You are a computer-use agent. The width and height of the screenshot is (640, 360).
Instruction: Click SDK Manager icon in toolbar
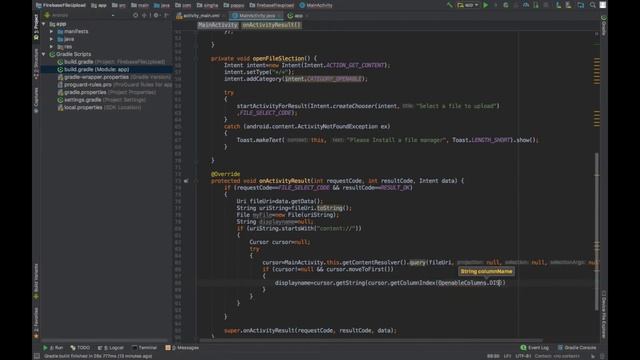569,5
